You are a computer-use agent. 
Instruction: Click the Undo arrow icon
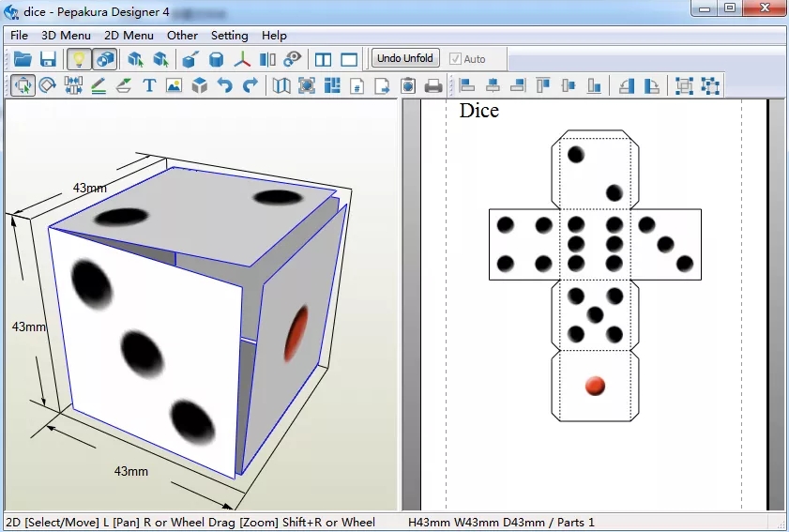pos(225,85)
